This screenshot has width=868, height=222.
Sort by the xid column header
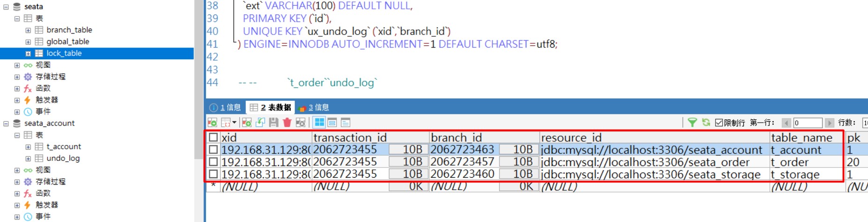coord(266,138)
